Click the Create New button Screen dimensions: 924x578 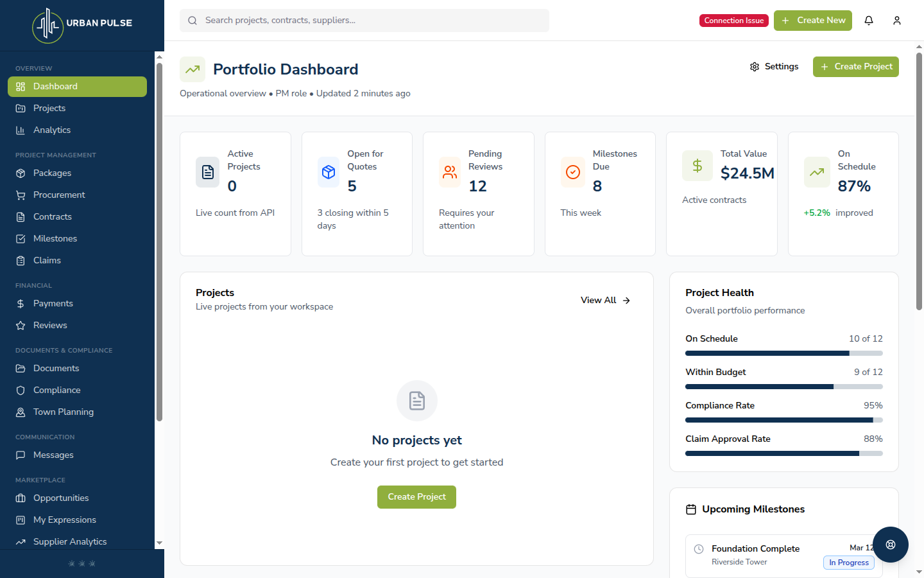coord(813,21)
